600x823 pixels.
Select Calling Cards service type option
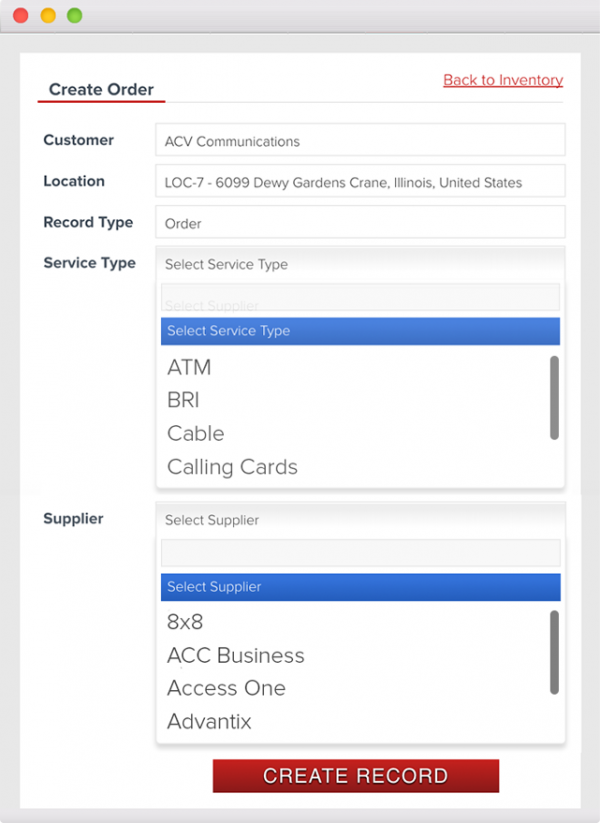[x=232, y=467]
